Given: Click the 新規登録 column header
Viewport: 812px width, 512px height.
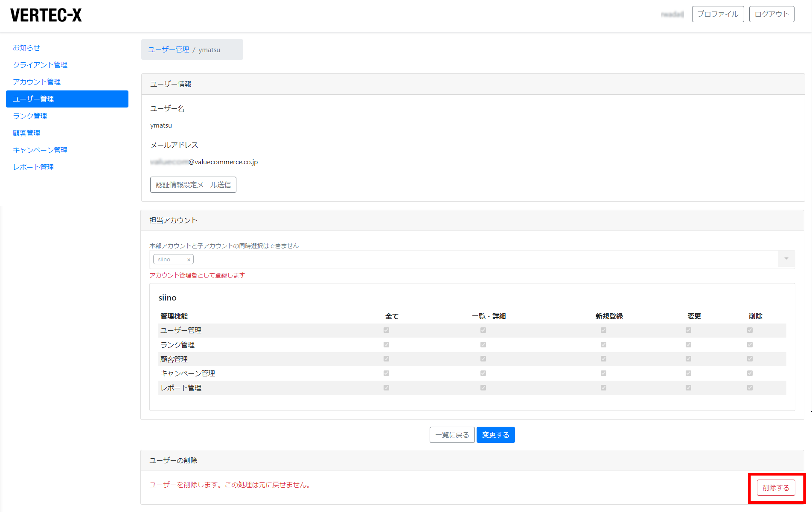Looking at the screenshot, I should click(609, 316).
